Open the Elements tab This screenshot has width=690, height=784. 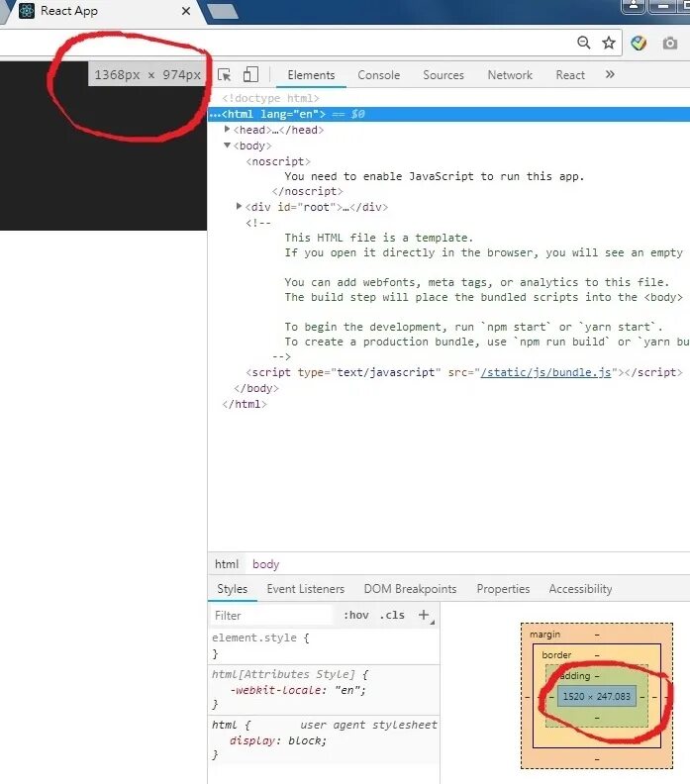311,75
